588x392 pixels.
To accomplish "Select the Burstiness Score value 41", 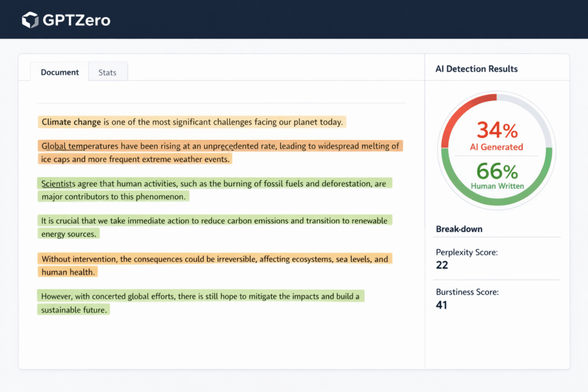I will coord(442,305).
